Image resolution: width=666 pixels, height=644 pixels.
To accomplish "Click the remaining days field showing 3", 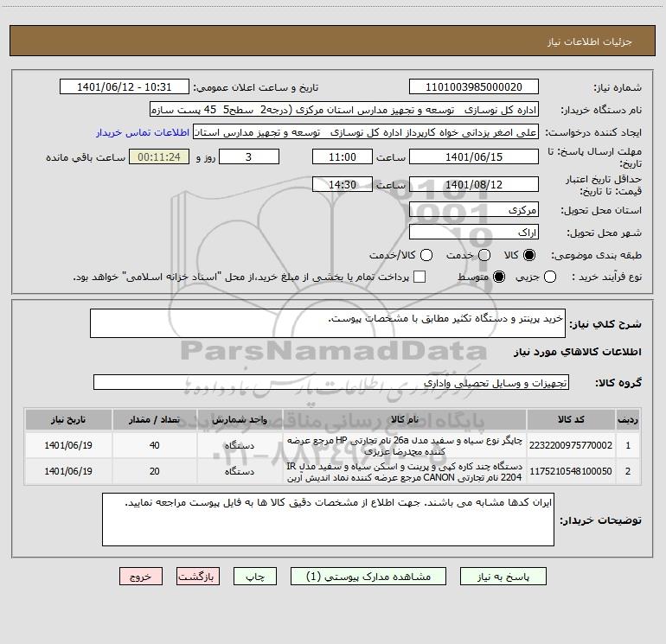I will coord(249,156).
